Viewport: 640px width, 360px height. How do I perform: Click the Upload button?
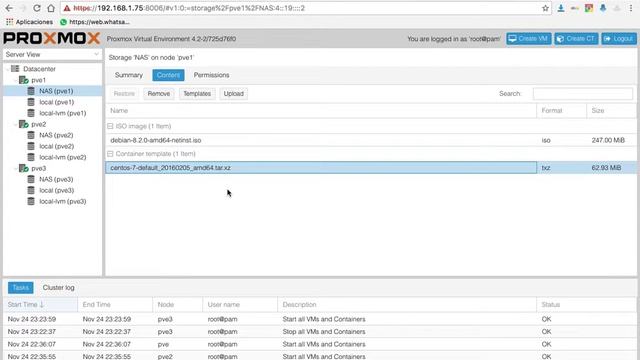tap(233, 93)
